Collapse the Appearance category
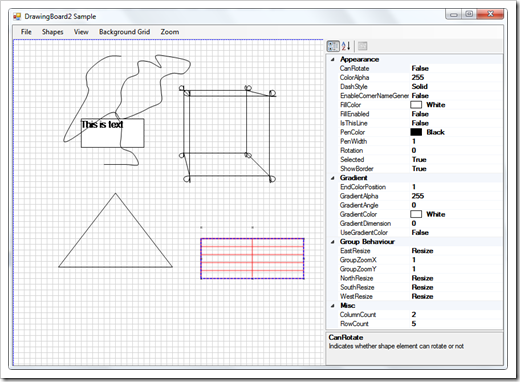 332,60
